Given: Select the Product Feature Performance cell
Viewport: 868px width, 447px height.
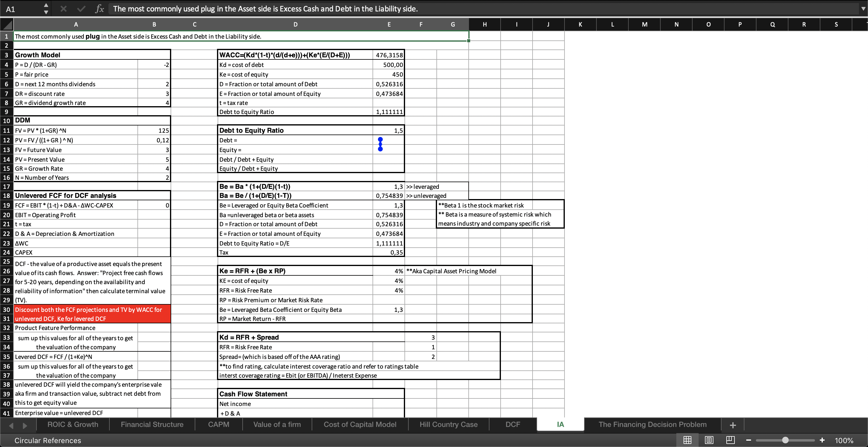Looking at the screenshot, I should [x=76, y=328].
